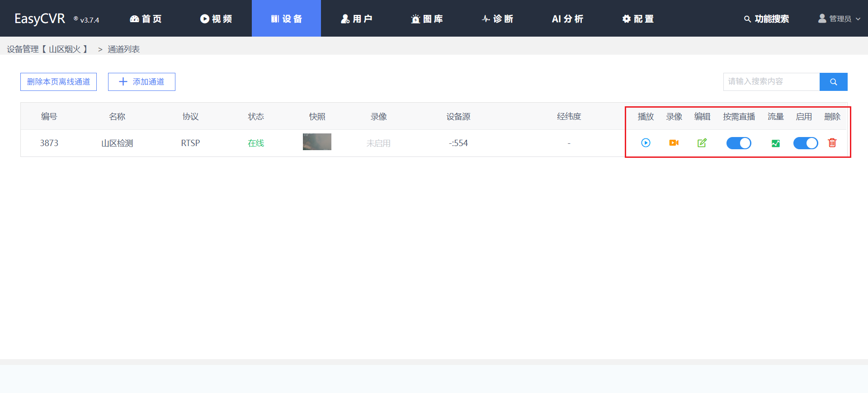Toggle the 按需直播 on-demand switch
The image size is (868, 393).
point(738,143)
